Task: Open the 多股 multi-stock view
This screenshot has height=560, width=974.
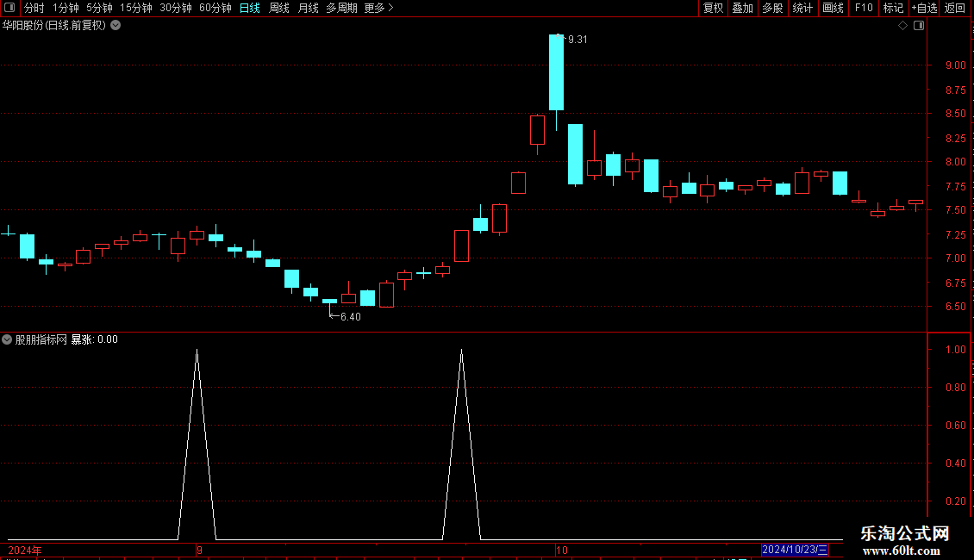Action: click(772, 8)
